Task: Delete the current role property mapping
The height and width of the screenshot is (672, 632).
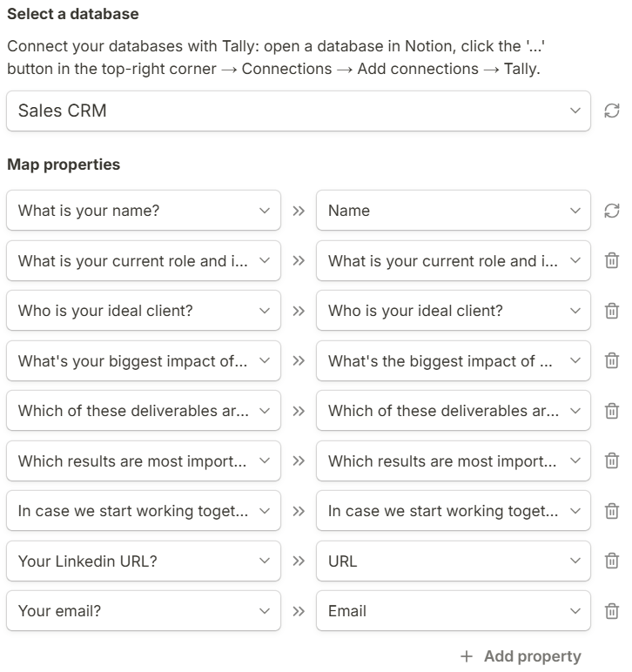Action: [612, 260]
